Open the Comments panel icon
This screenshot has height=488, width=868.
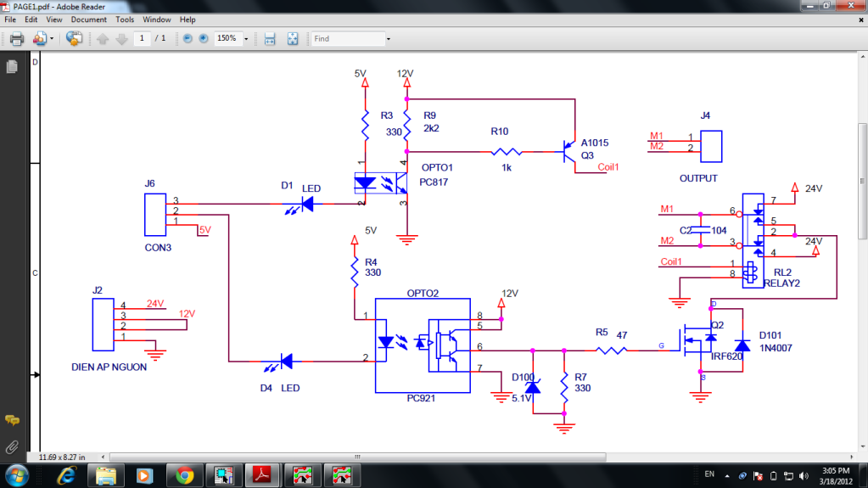(x=12, y=420)
